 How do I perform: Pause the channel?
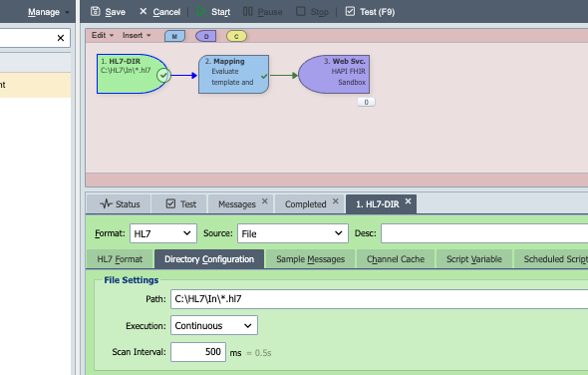coord(262,12)
